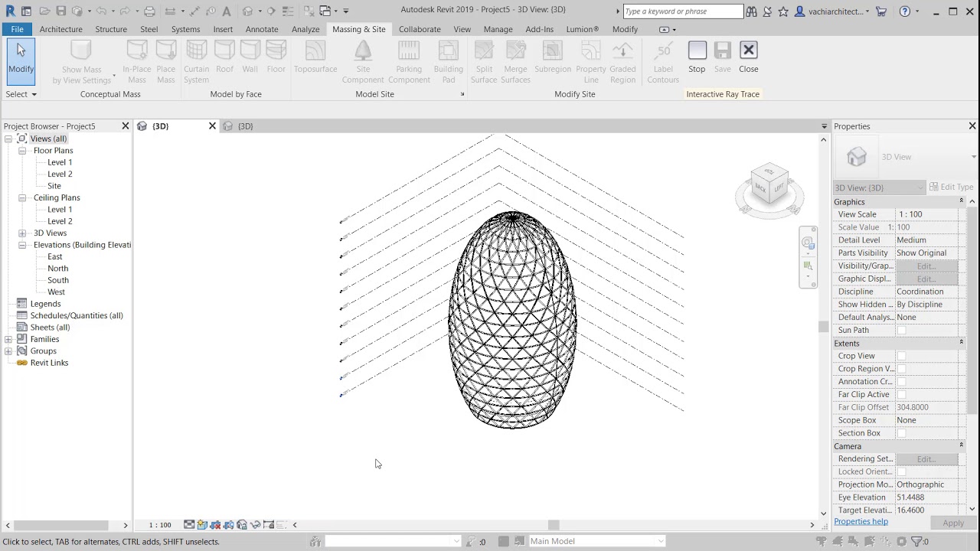Collapse the Elevations (Building Elevation) node
The width and height of the screenshot is (980, 551).
click(x=22, y=245)
